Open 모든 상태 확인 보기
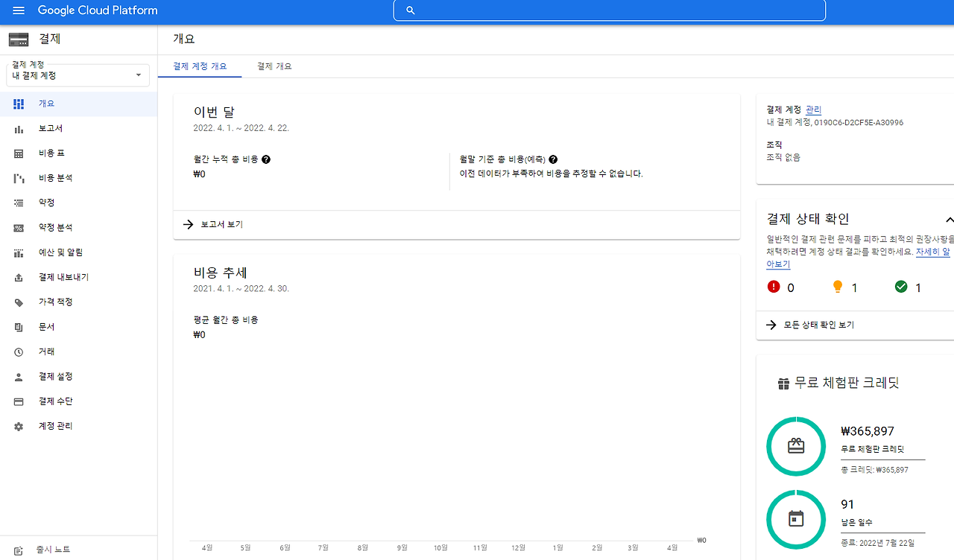Image resolution: width=954 pixels, height=560 pixels. coord(818,325)
